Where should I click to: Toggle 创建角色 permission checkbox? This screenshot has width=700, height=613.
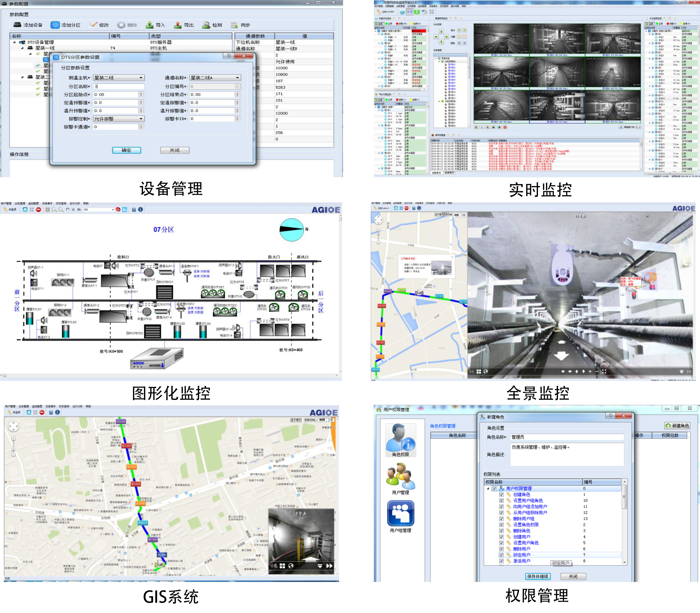point(501,495)
